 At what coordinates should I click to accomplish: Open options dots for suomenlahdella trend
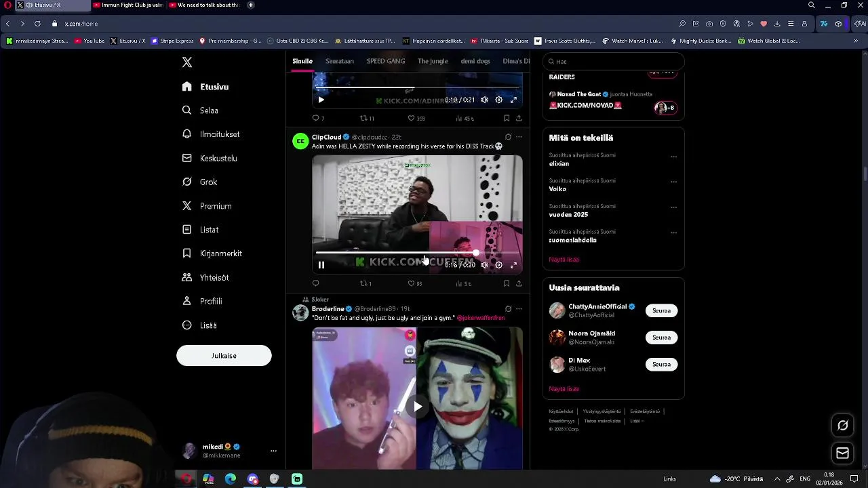coord(673,232)
